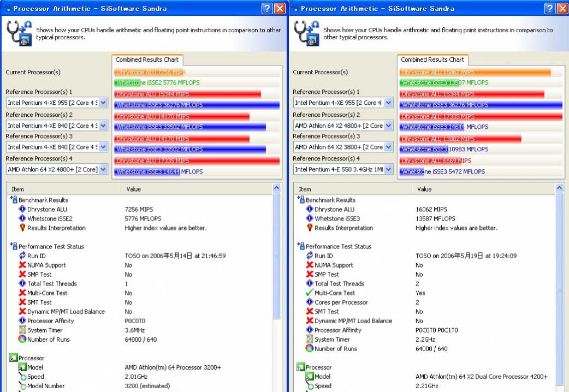569x392 pixels.
Task: Select Combined Results Chart tab in left window
Action: coord(147,60)
